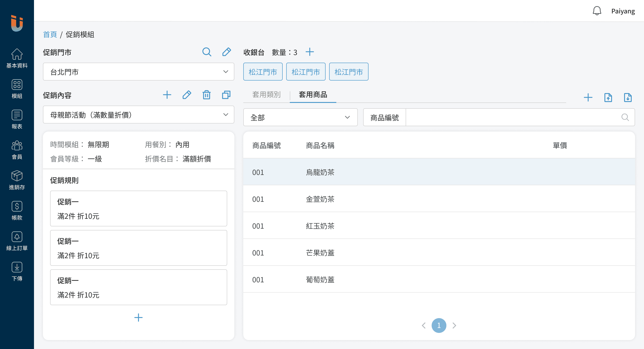
Task: Select the 套用商品 tab
Action: 313,95
